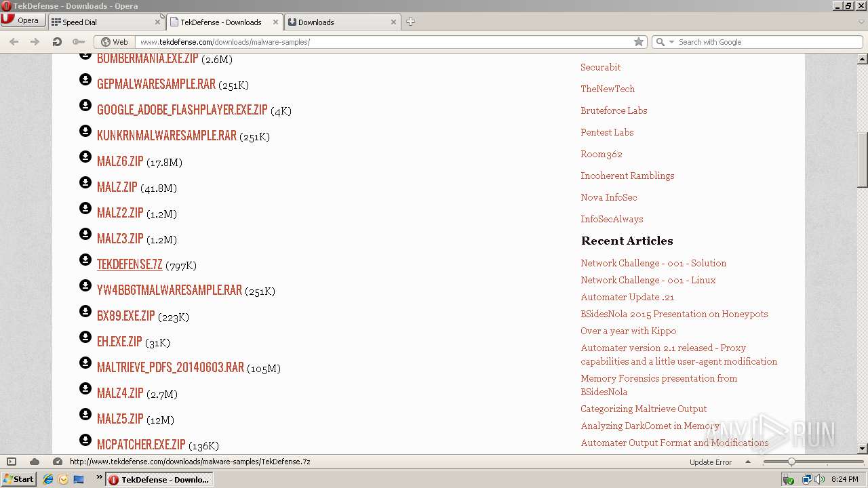This screenshot has width=868, height=488.
Task: Toggle the Opera panels icon in status bar
Action: point(12,462)
